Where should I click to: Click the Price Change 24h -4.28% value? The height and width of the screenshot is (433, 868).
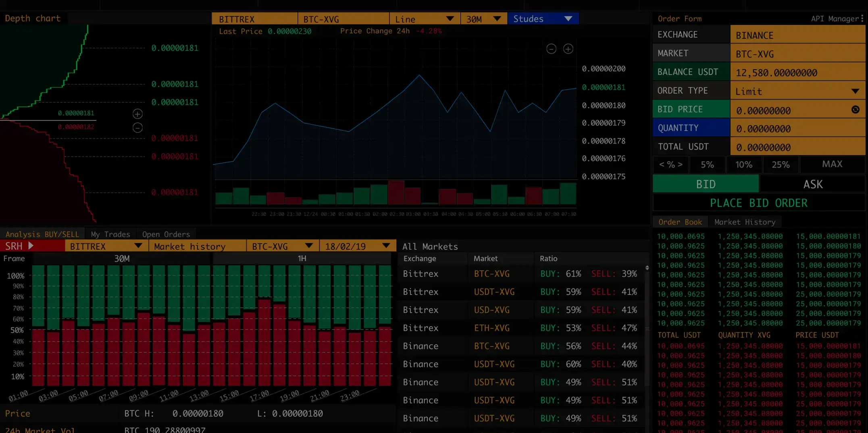click(429, 31)
